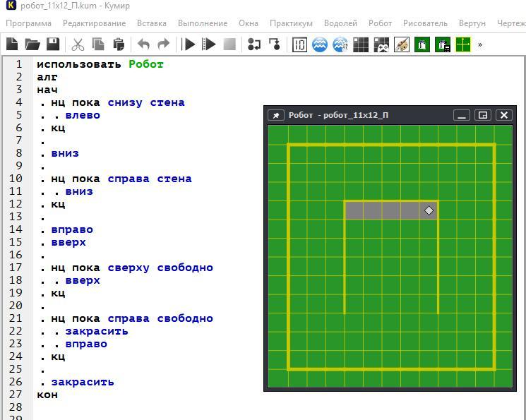Expand hidden toolbar items with the chevron
The image size is (526, 420).
click(x=480, y=44)
